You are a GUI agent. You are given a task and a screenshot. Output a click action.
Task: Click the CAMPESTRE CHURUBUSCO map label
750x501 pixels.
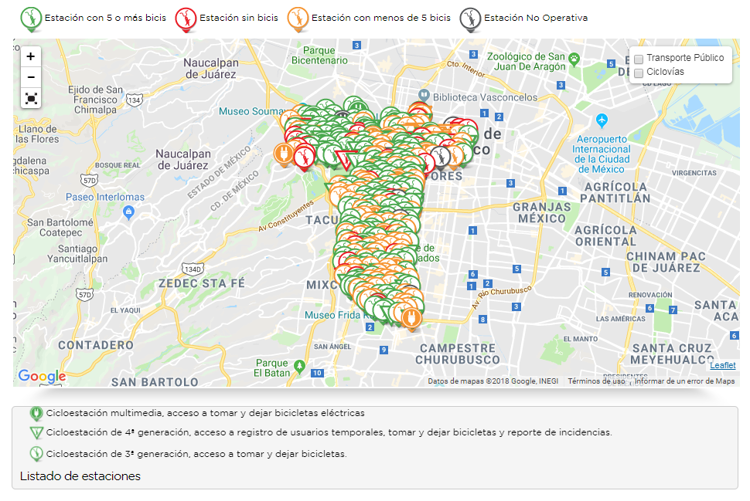pos(457,354)
